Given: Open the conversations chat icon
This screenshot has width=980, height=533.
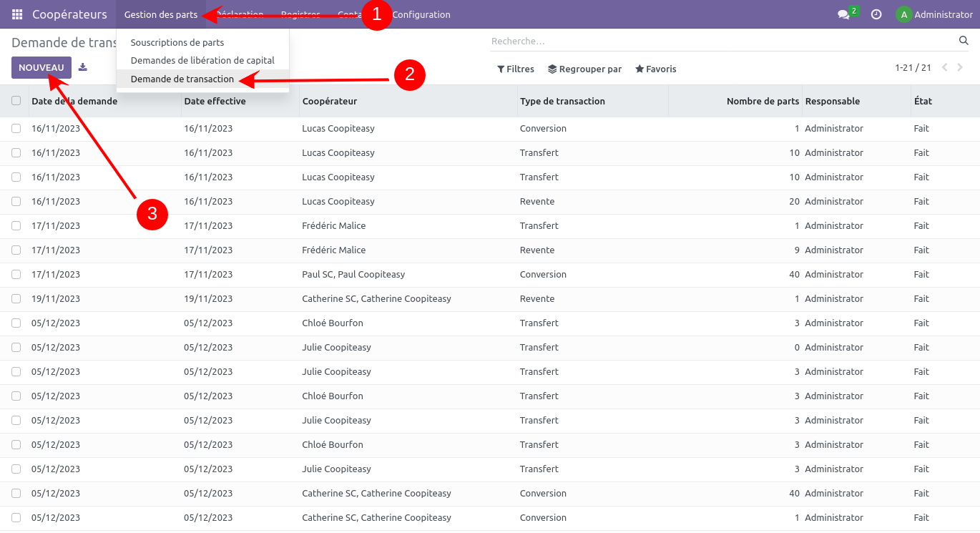Looking at the screenshot, I should click(844, 14).
